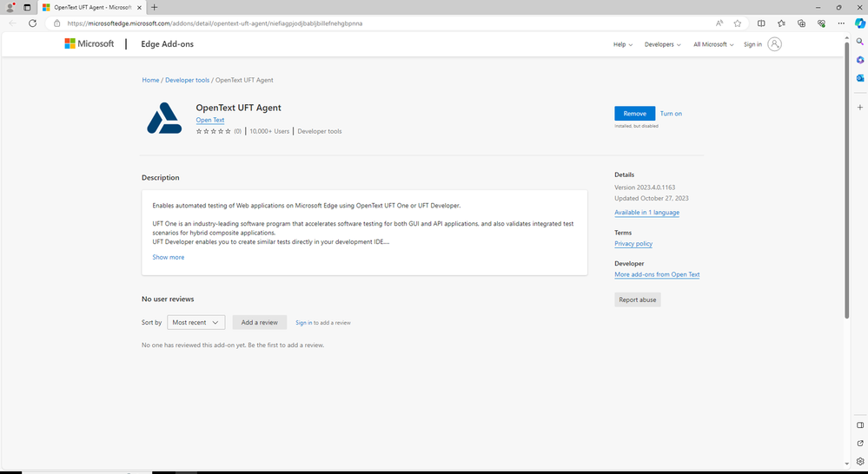
Task: Reload the page with refresh icon
Action: tap(33, 23)
